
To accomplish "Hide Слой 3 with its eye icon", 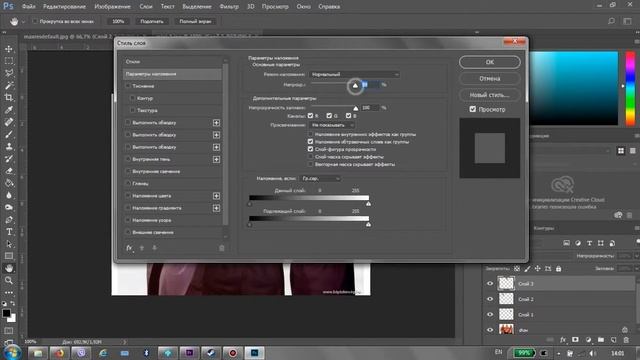I will click(x=490, y=283).
